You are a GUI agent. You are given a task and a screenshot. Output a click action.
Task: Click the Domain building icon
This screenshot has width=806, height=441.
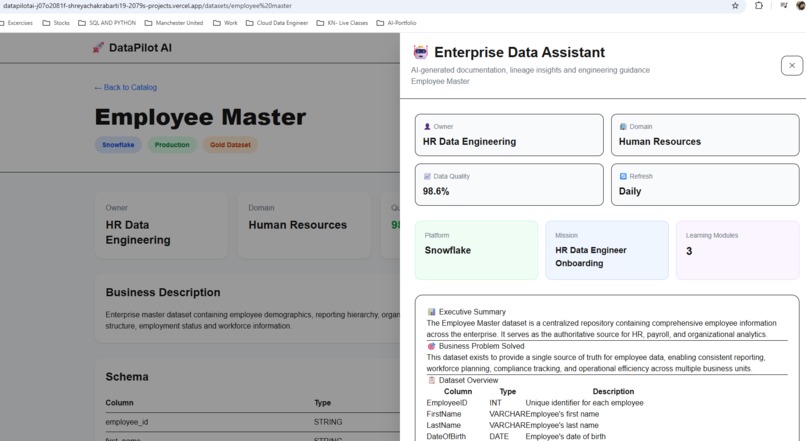click(623, 126)
